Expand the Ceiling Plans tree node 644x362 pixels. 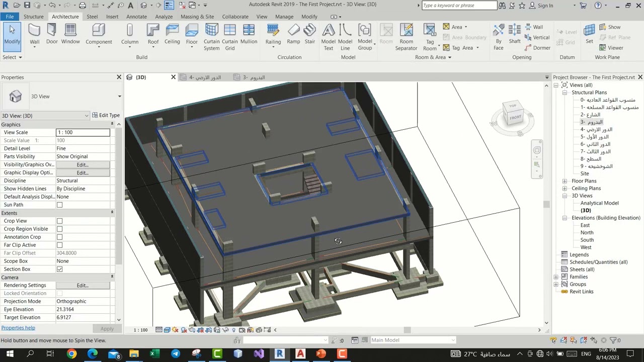point(565,189)
